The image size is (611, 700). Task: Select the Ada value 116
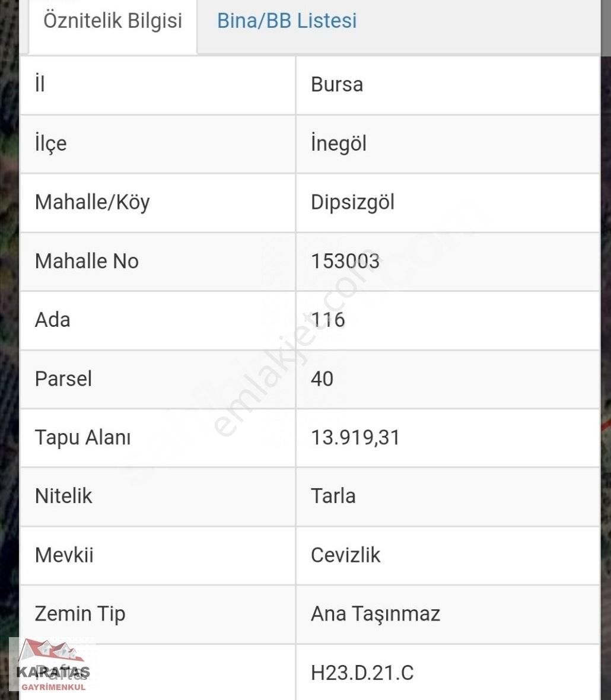pos(327,320)
